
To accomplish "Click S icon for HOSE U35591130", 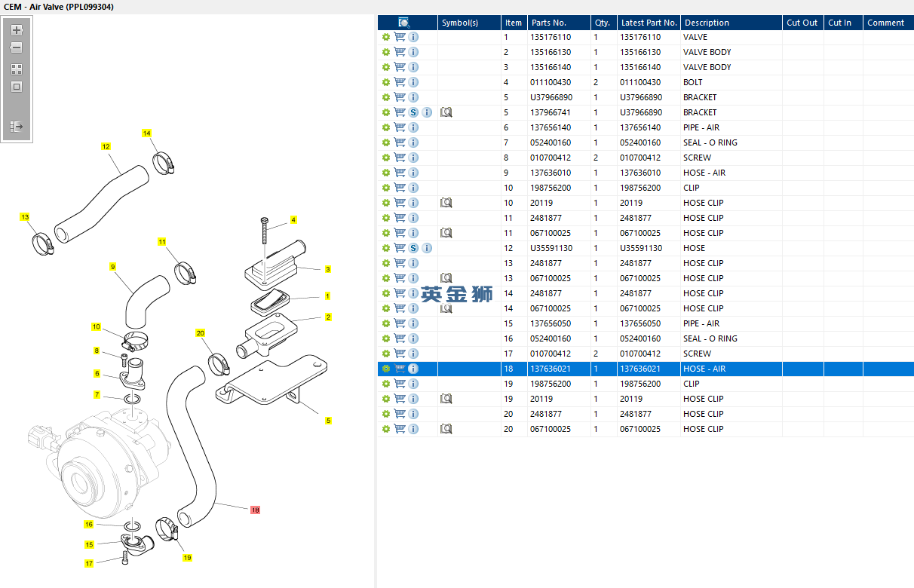I will tap(413, 248).
